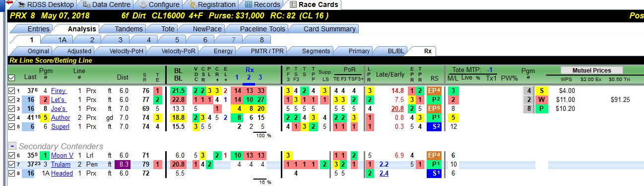Viewport: 644px width, 186px height.
Task: Open the horse link Joe's
Action: [x=59, y=109]
